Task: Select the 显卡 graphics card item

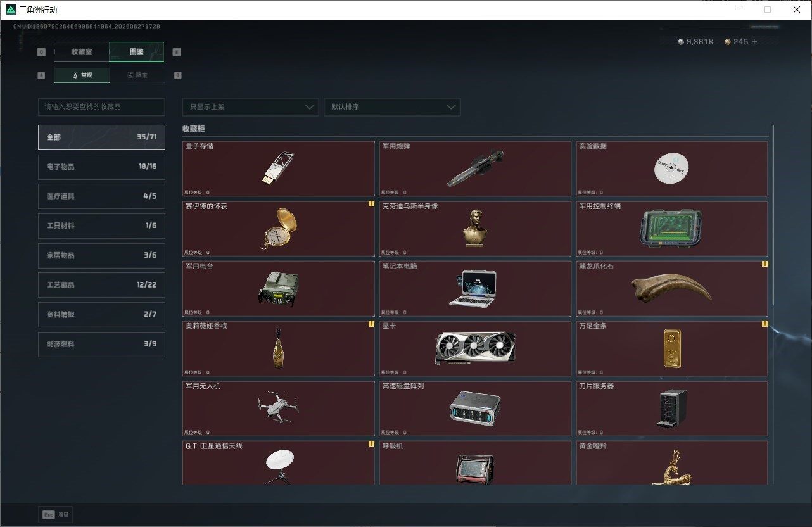Action: tap(475, 348)
